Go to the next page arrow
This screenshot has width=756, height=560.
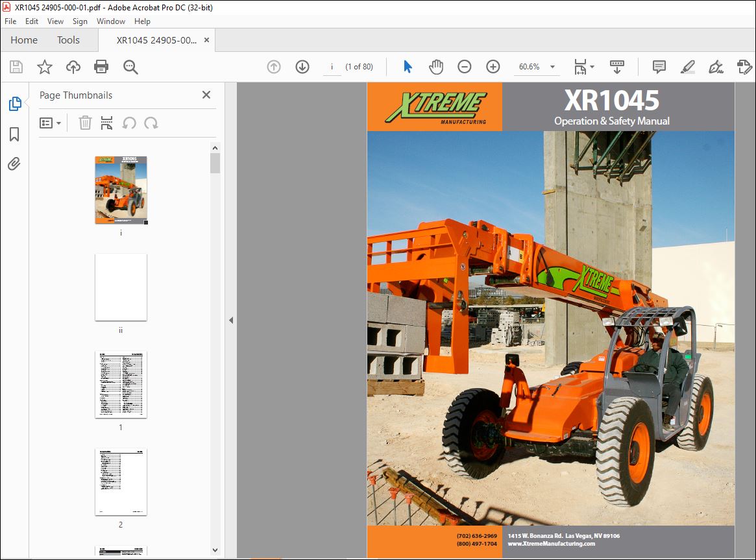[x=302, y=67]
